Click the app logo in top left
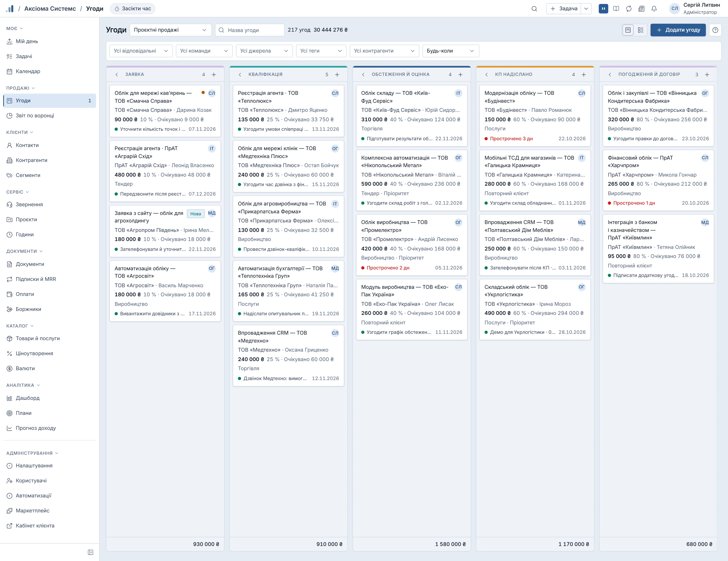 click(x=10, y=9)
